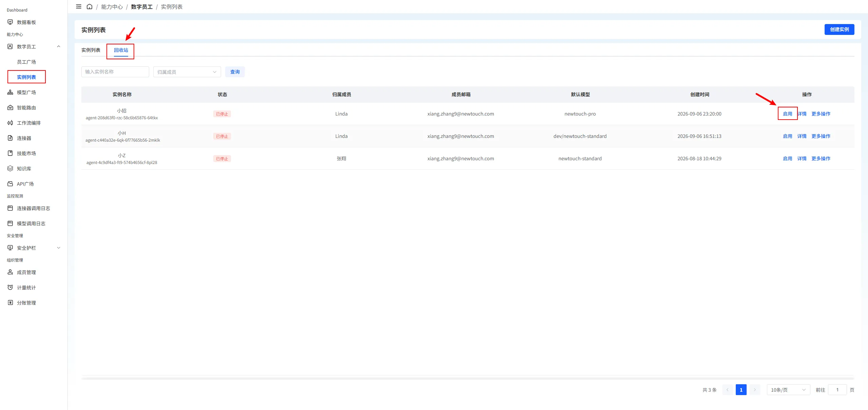The width and height of the screenshot is (868, 410).
Task: Click the 查询 search button
Action: click(x=235, y=72)
